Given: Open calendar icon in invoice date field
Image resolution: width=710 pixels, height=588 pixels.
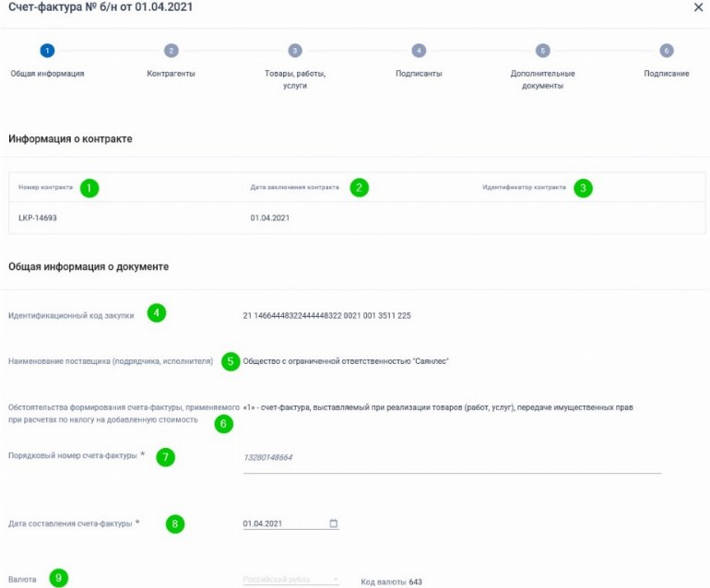Looking at the screenshot, I should [334, 523].
